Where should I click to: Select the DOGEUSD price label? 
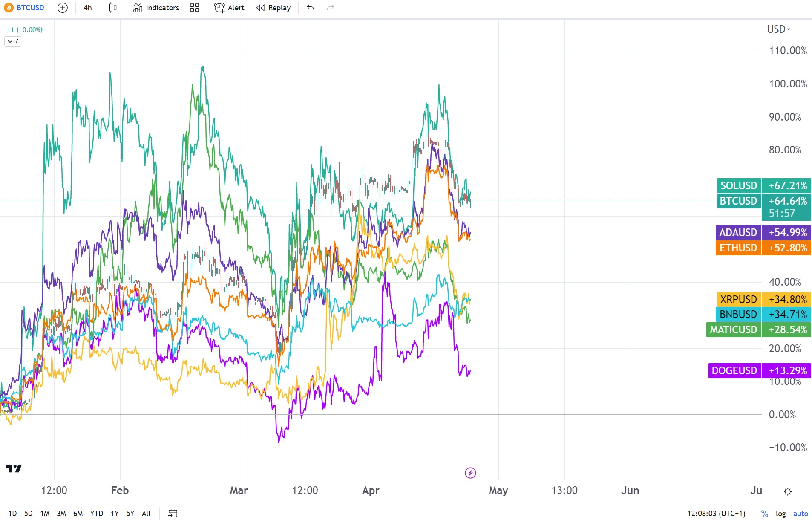[x=735, y=370]
